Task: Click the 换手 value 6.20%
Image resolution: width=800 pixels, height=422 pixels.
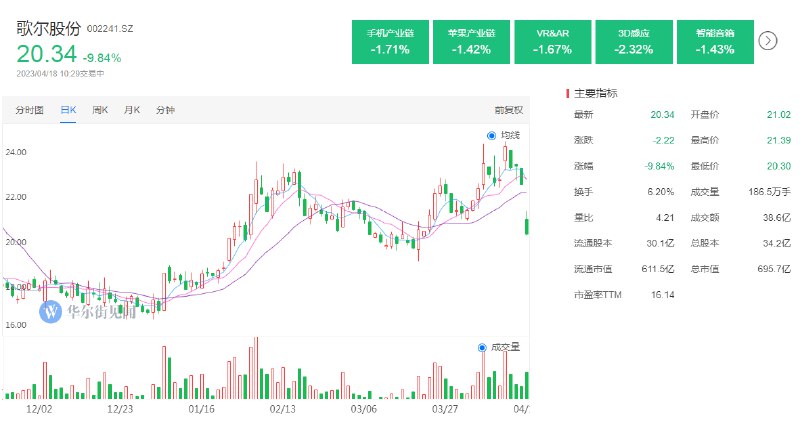Action: 661,192
